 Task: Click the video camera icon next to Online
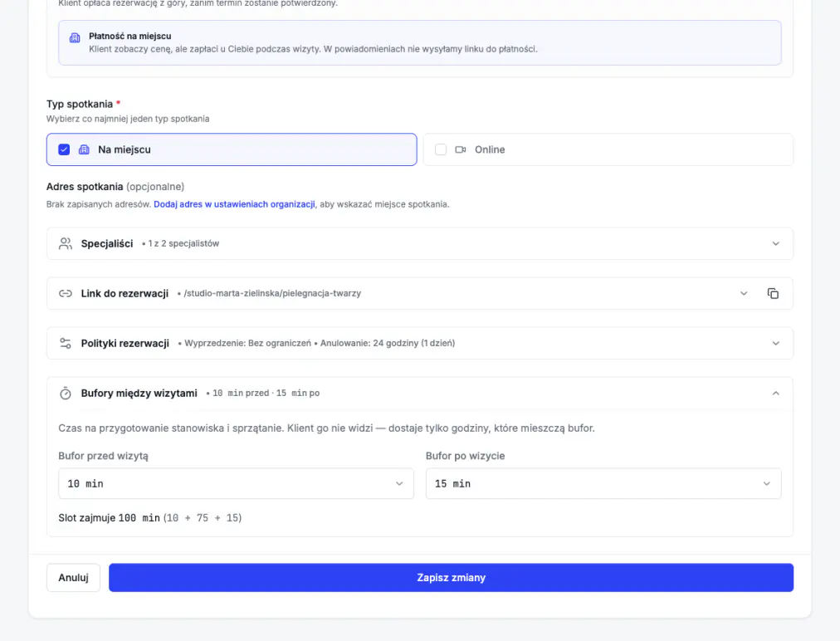pyautogui.click(x=460, y=149)
